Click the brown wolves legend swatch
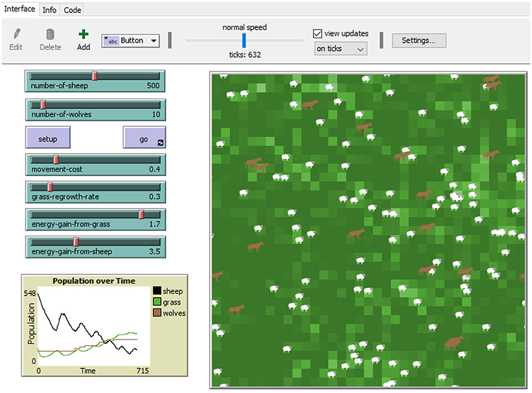This screenshot has height=393, width=532. tap(157, 313)
